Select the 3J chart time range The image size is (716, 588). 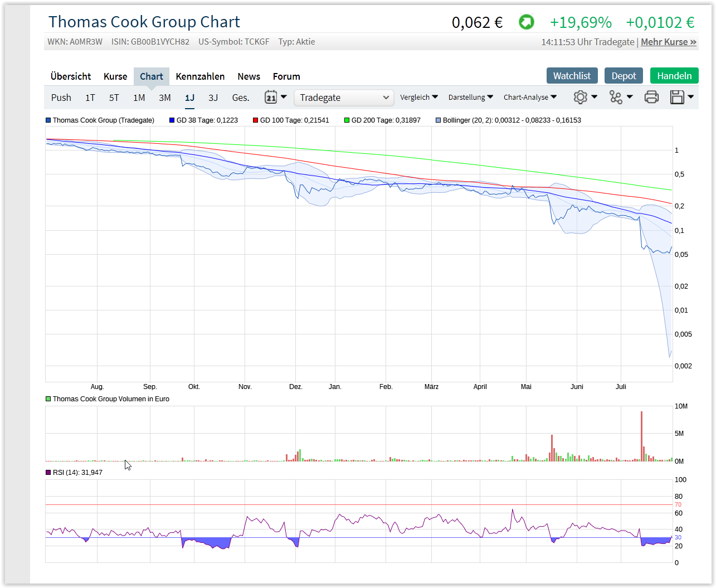click(213, 97)
